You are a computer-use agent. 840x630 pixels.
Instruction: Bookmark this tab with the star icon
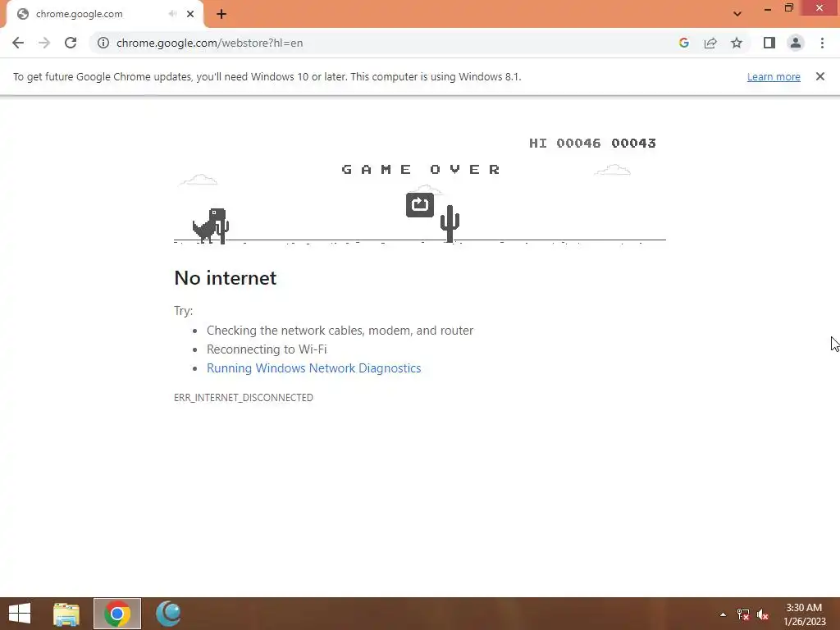click(x=737, y=43)
